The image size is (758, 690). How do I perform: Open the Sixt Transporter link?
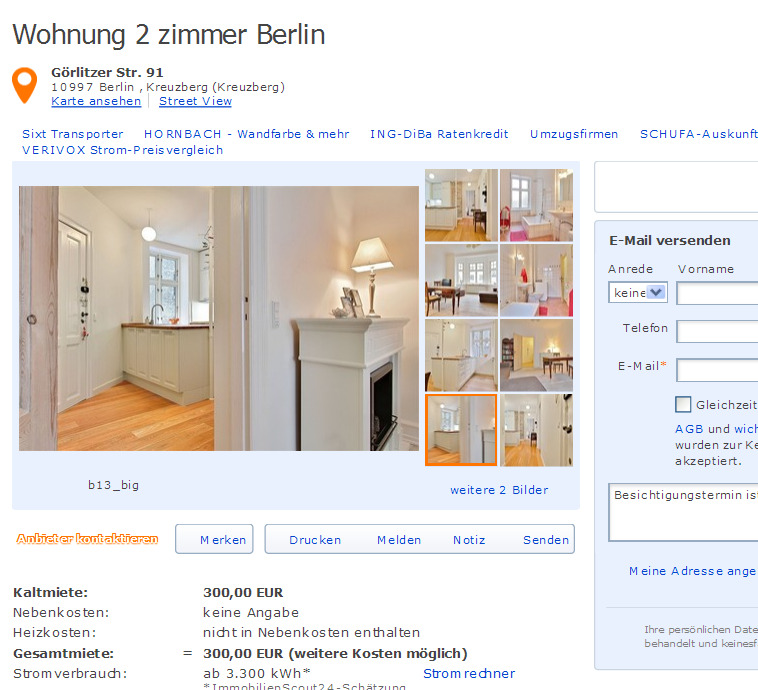click(x=73, y=134)
